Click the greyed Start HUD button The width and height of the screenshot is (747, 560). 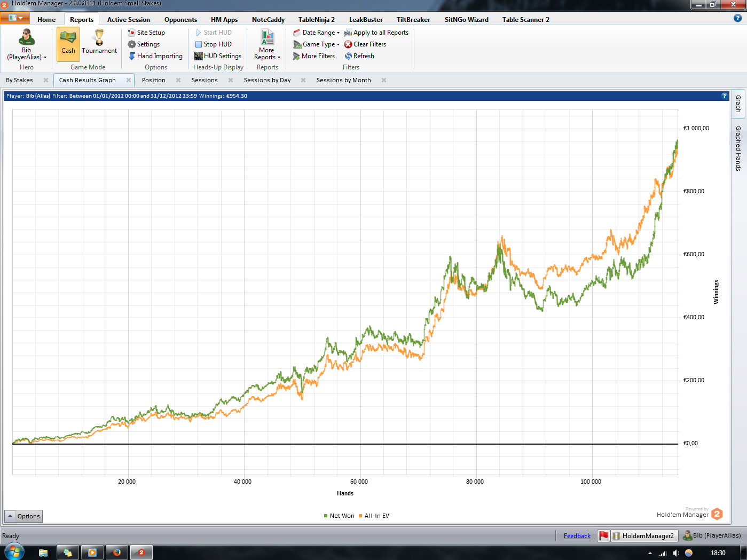(x=213, y=33)
